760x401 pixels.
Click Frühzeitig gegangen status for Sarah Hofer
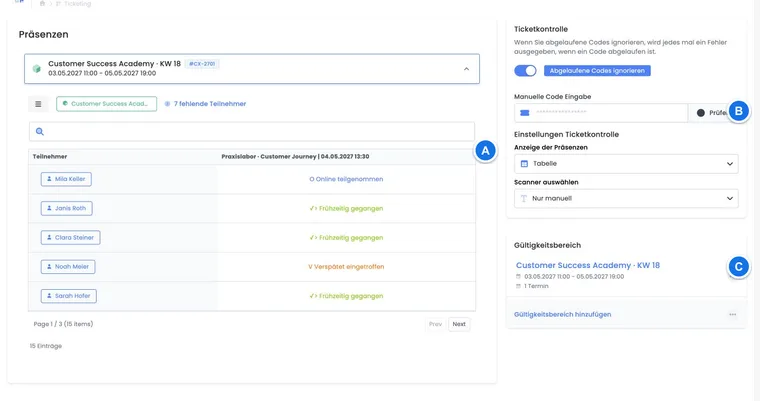[x=346, y=296]
